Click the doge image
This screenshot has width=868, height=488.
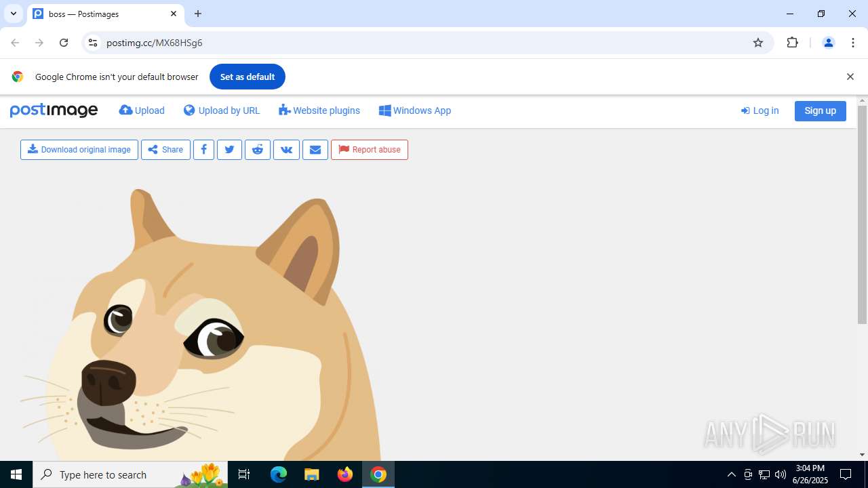tap(200, 325)
